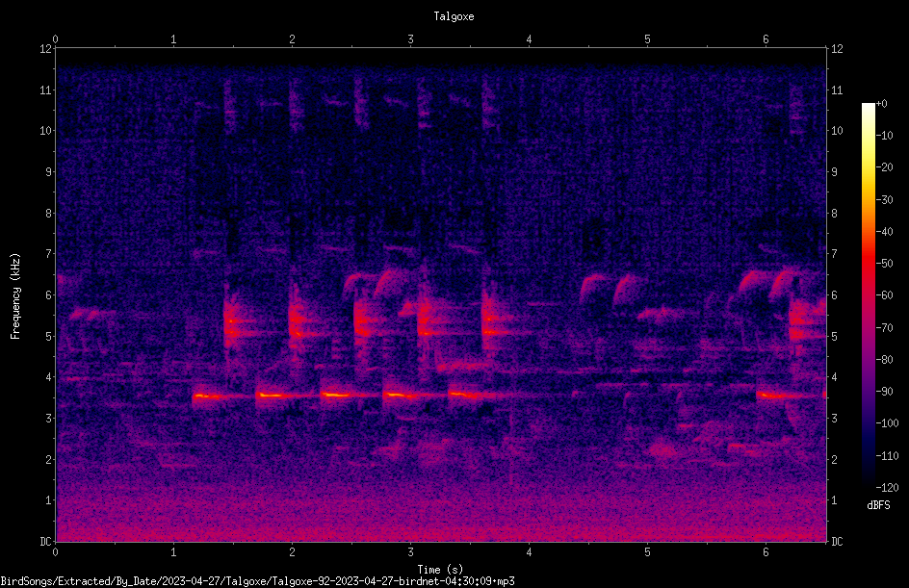Click the 12 kHz label on left axis
This screenshot has height=588, width=909.
(x=45, y=49)
